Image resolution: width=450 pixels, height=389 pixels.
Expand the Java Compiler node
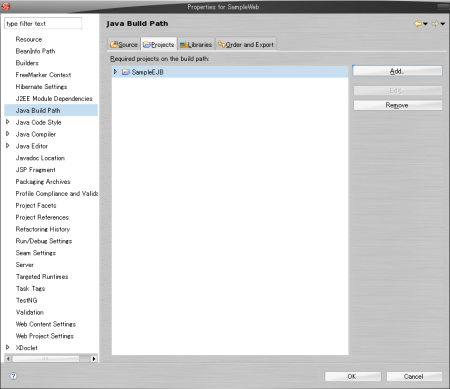[8, 134]
